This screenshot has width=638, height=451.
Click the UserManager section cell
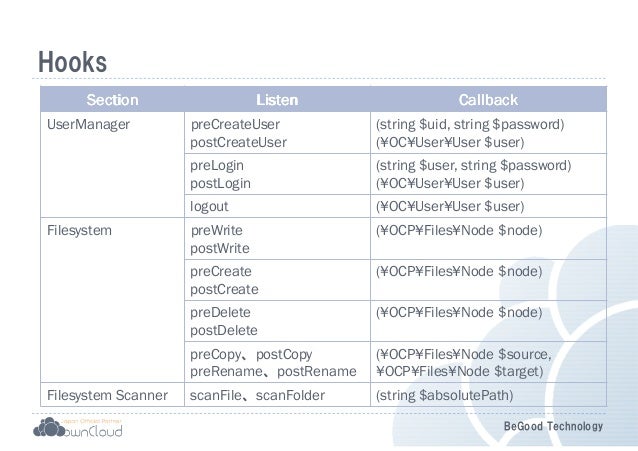tap(112, 165)
